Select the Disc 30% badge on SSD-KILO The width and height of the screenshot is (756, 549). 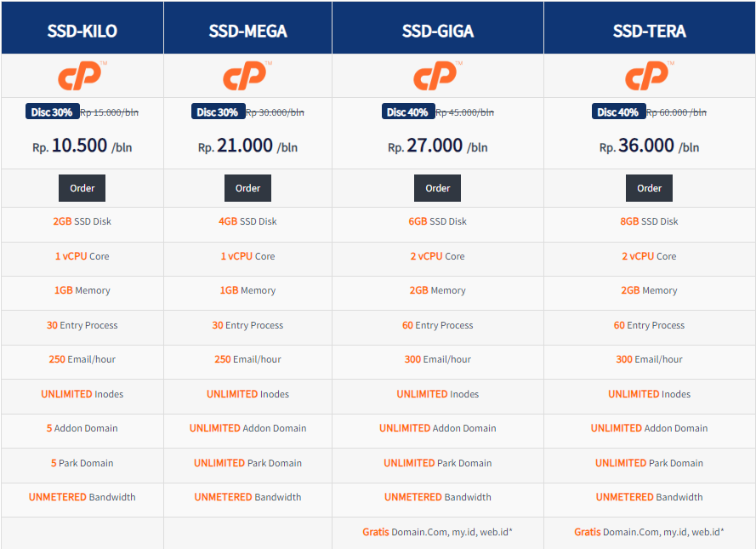tap(52, 111)
